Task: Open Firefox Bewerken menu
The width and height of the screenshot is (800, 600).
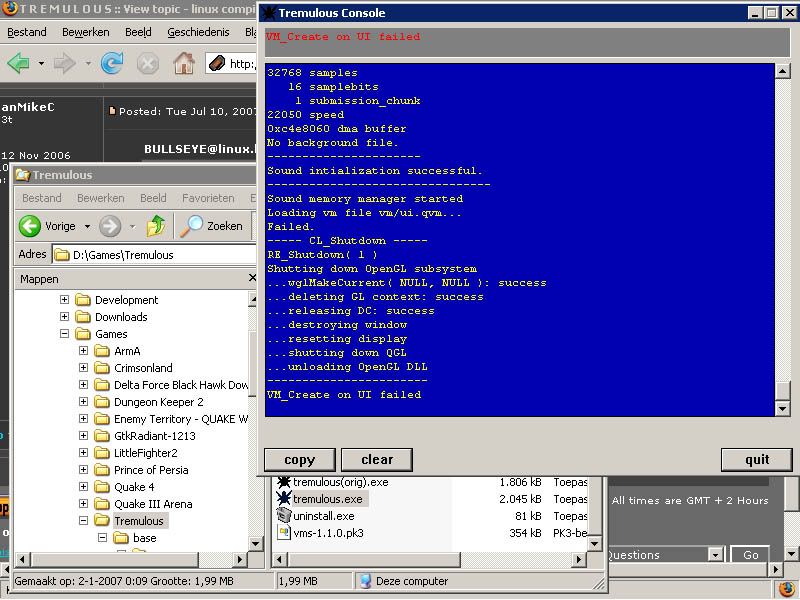Action: click(x=86, y=32)
